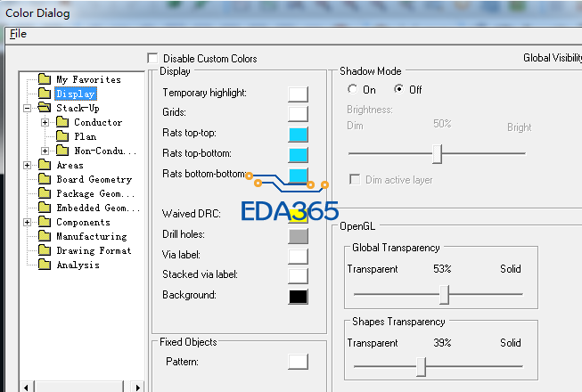The image size is (582, 392).
Task: Open the Via label color swatch
Action: tap(298, 257)
